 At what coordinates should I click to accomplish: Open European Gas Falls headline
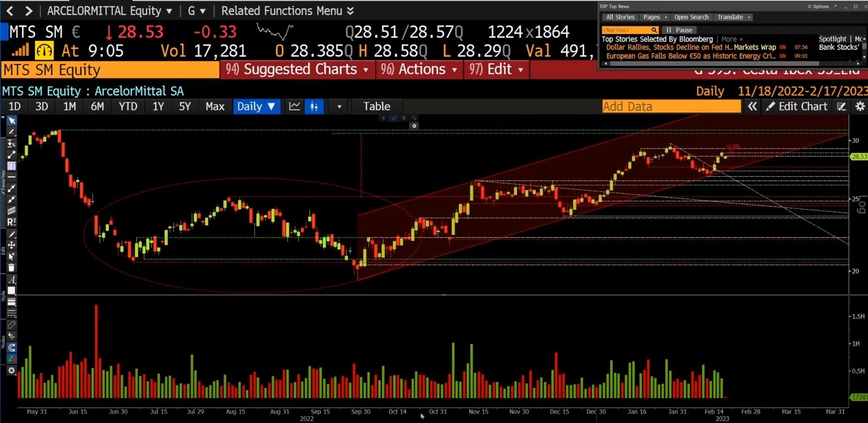click(690, 56)
